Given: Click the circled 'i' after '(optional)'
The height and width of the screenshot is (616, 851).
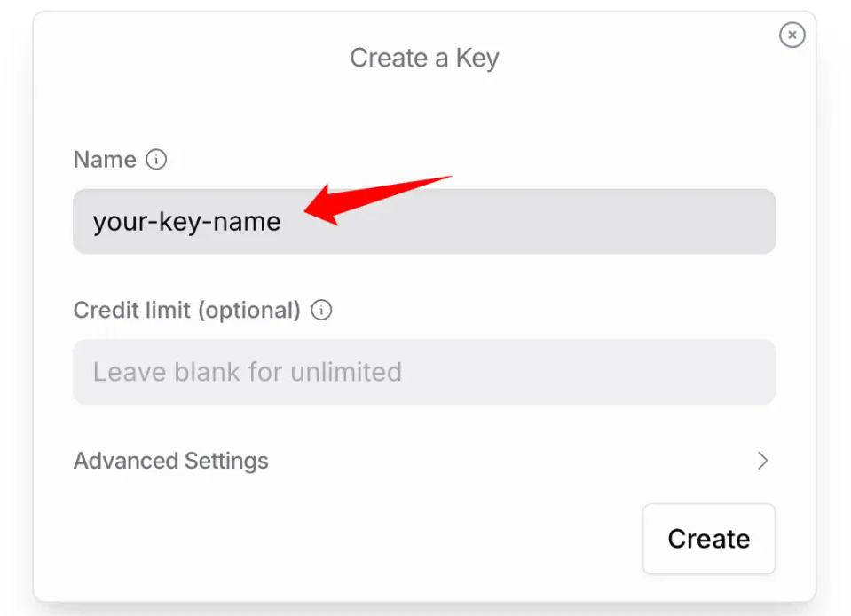Looking at the screenshot, I should [x=321, y=311].
